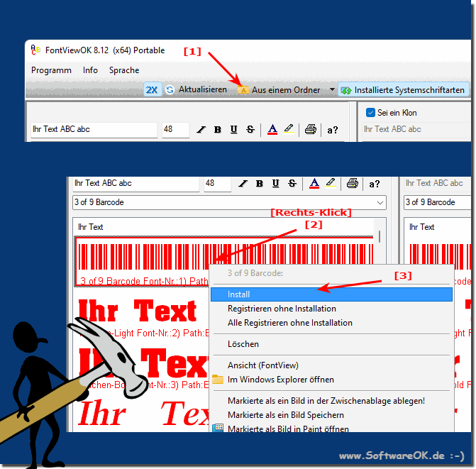Pick highlight background color in upper window

tap(289, 129)
